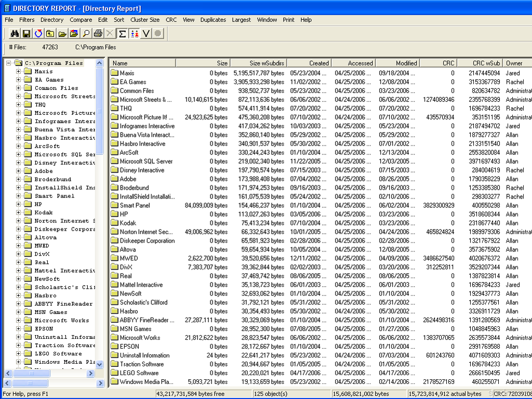
Task: Click the magnifying glass find icon
Action: coord(86,34)
